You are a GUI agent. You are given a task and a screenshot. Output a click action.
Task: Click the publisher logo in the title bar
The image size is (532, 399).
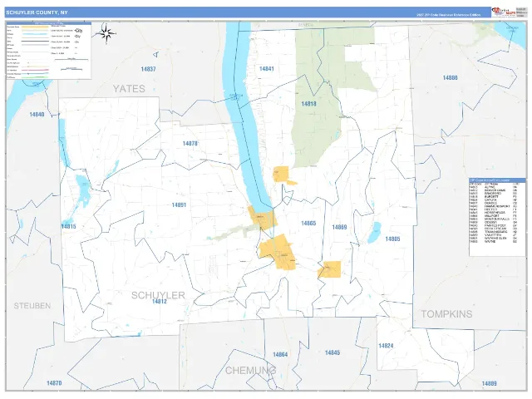click(504, 12)
